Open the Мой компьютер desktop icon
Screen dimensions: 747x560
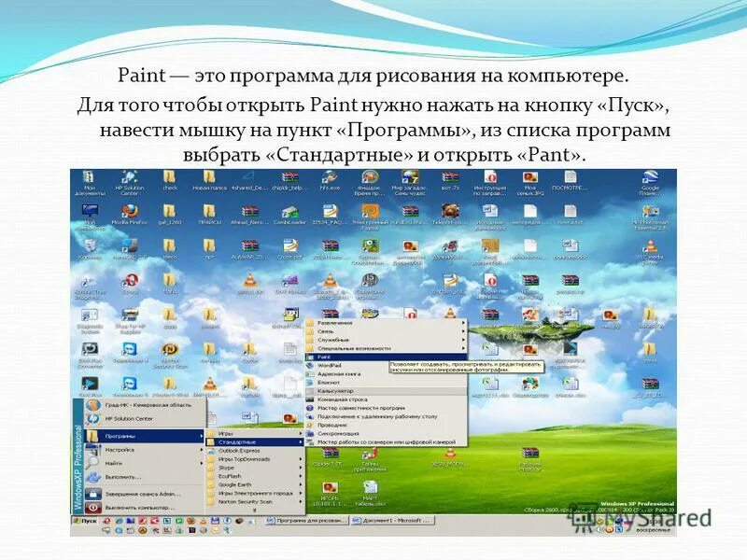(89, 217)
